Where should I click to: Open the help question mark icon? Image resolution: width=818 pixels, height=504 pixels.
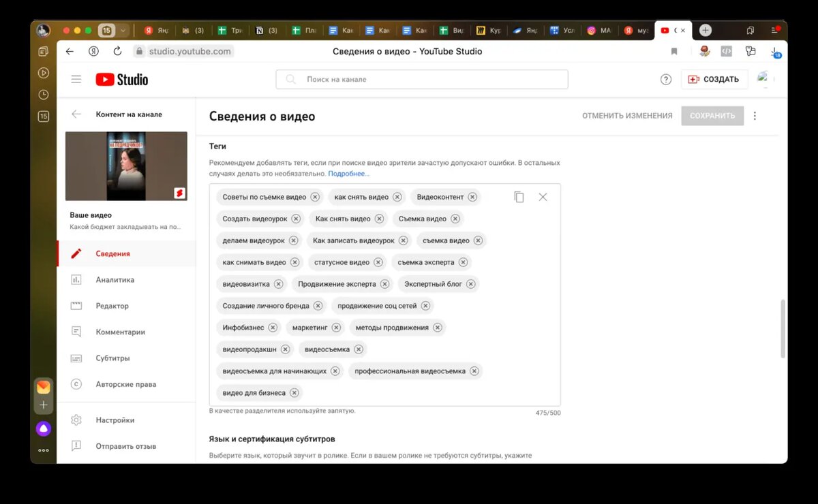pos(666,79)
